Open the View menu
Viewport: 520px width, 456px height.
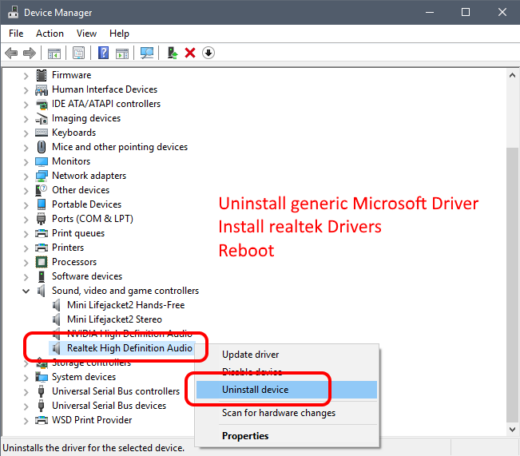pyautogui.click(x=86, y=33)
